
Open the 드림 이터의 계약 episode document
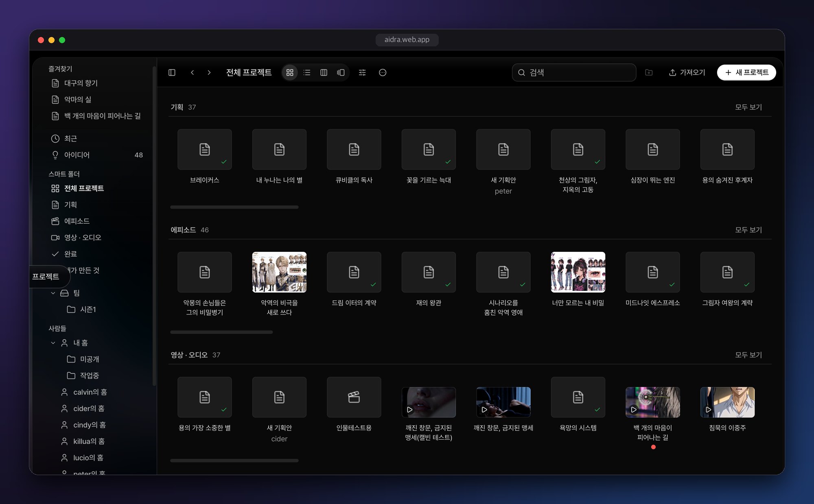click(354, 272)
